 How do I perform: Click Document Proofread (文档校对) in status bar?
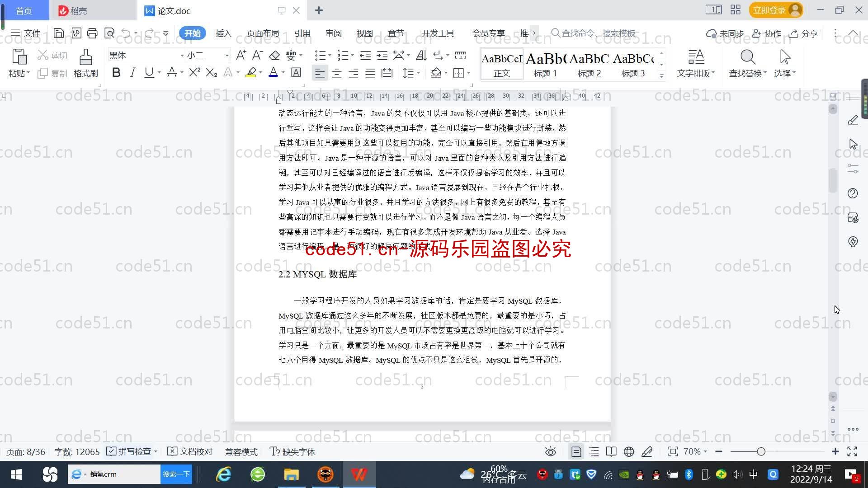click(190, 451)
